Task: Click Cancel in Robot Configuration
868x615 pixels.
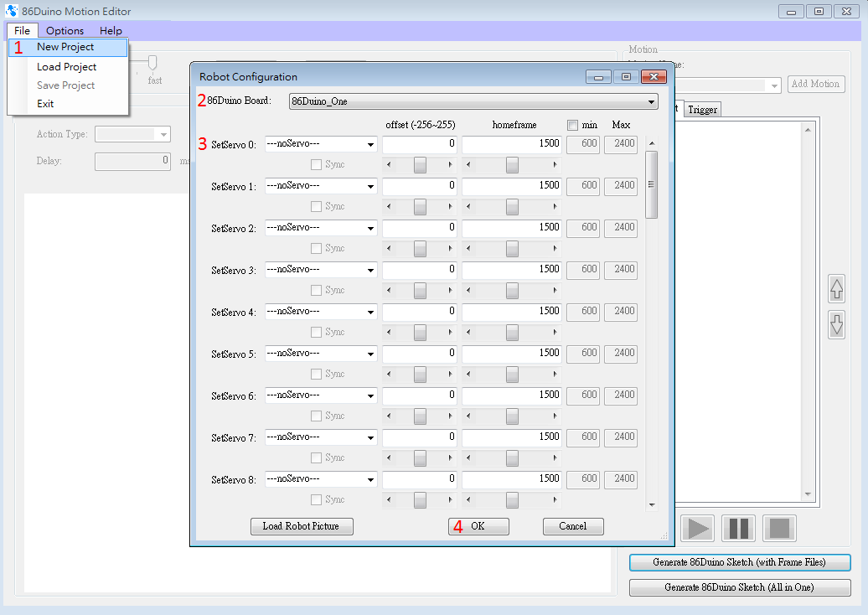Action: [573, 526]
